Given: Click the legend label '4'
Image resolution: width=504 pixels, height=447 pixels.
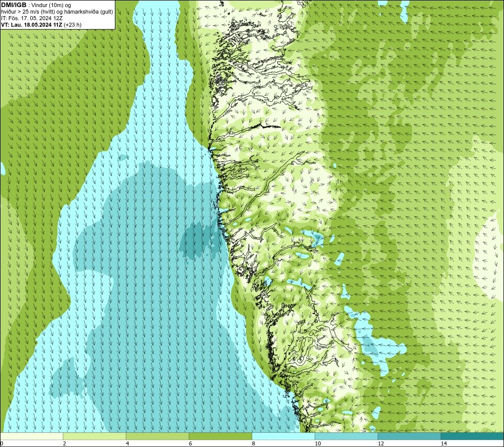Looking at the screenshot, I should click(x=128, y=443).
